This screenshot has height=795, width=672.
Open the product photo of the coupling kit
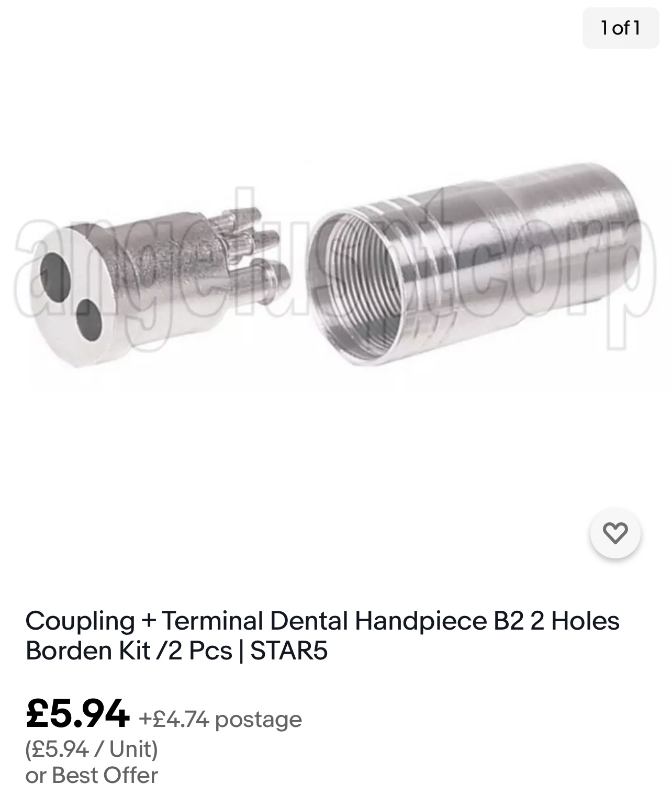tap(335, 277)
